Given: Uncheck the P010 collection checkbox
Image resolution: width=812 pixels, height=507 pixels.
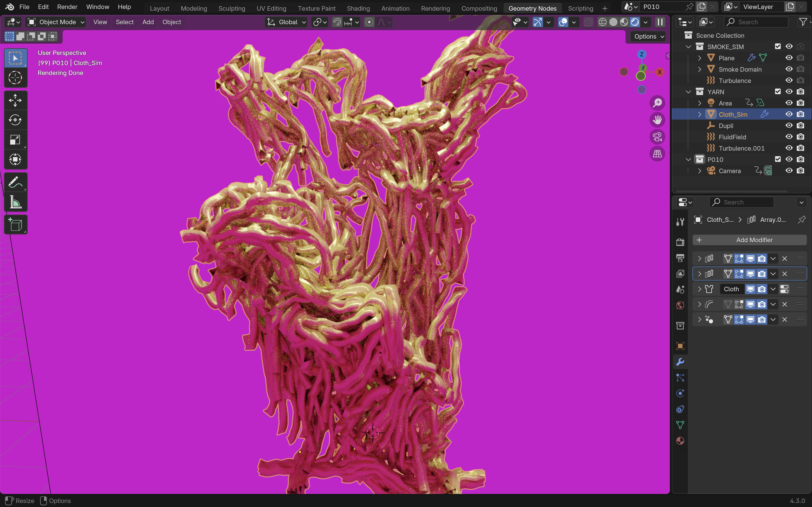Looking at the screenshot, I should pyautogui.click(x=778, y=159).
